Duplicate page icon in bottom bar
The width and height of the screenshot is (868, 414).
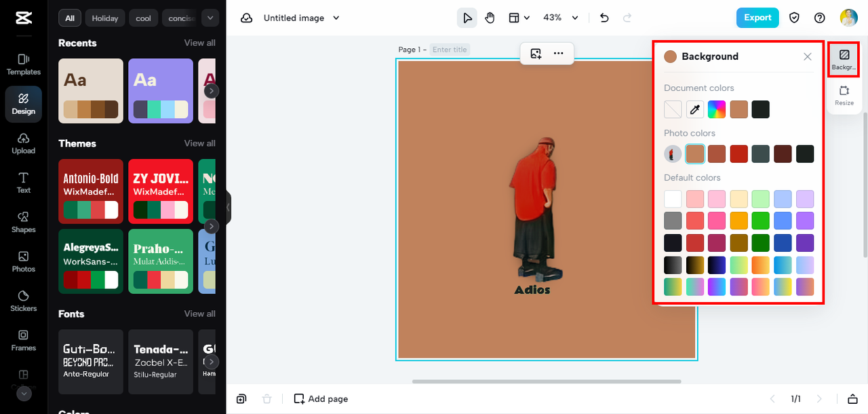coord(241,398)
